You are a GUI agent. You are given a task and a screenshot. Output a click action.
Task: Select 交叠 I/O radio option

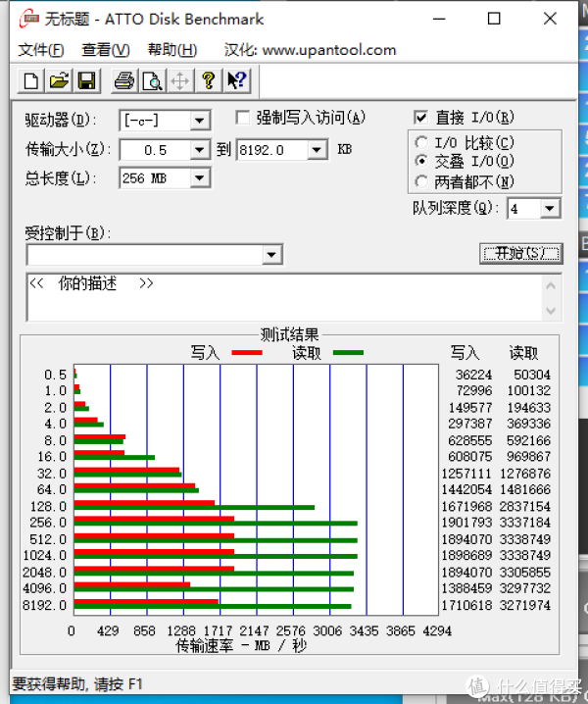point(421,161)
